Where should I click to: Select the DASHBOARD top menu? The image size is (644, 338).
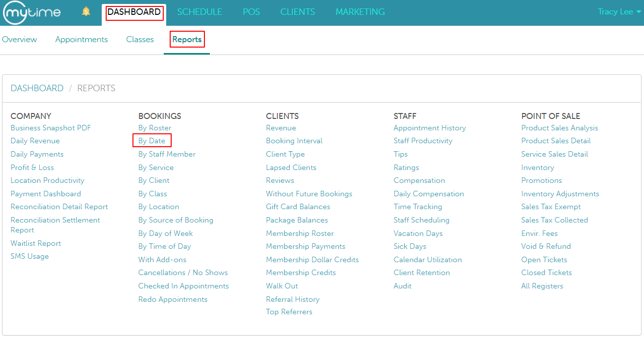tap(134, 12)
